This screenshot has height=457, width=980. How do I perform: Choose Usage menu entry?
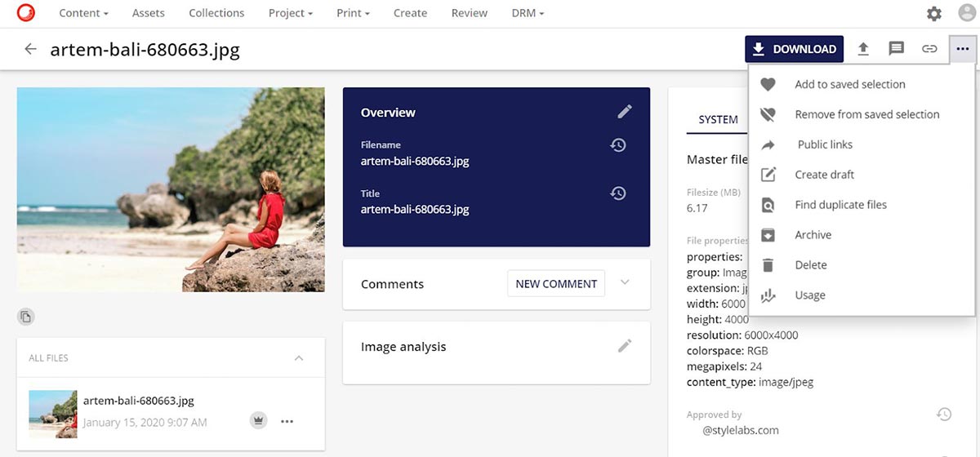pos(810,295)
